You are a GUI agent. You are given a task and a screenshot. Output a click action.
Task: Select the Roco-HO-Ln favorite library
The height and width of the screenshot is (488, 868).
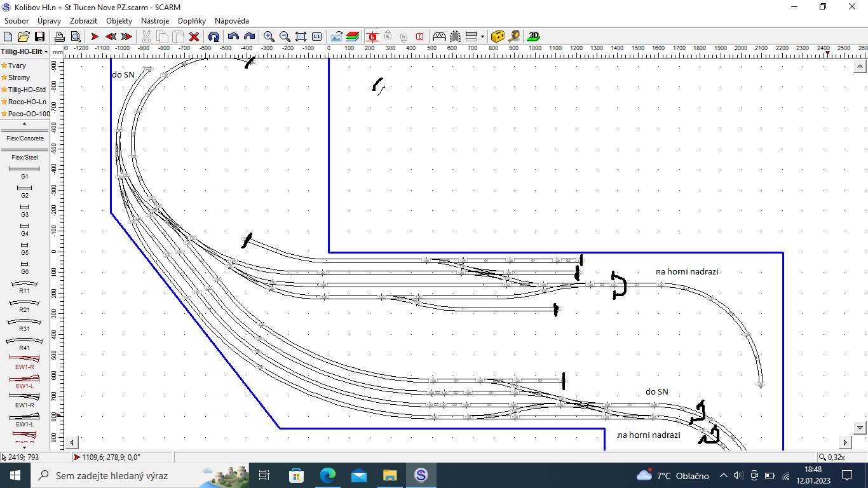[27, 102]
